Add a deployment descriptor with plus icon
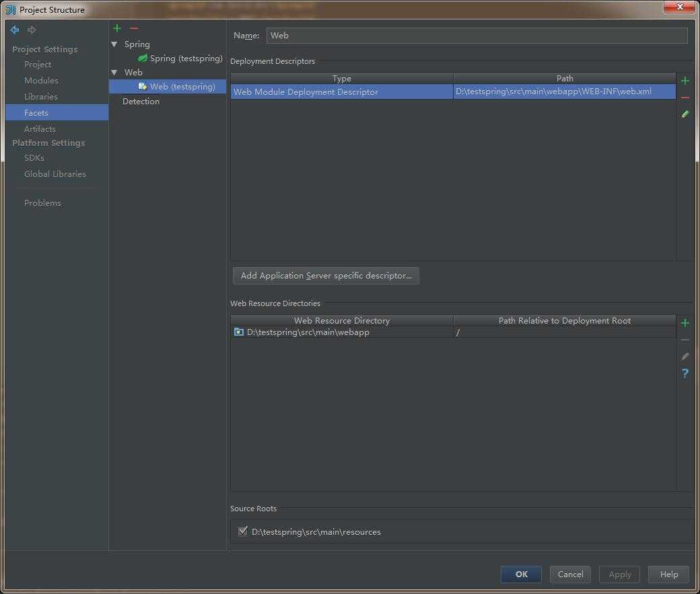Image resolution: width=700 pixels, height=594 pixels. tap(685, 81)
